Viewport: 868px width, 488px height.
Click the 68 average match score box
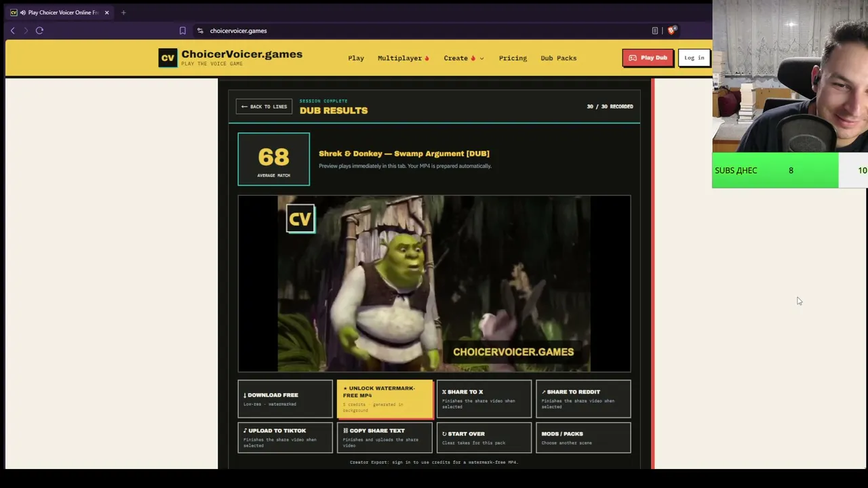point(274,159)
